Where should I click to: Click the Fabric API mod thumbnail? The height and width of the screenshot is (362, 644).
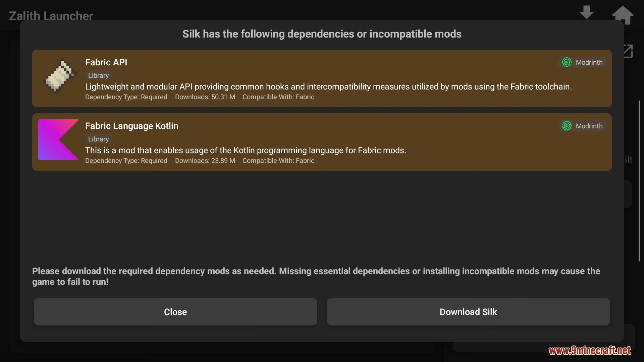tap(60, 76)
